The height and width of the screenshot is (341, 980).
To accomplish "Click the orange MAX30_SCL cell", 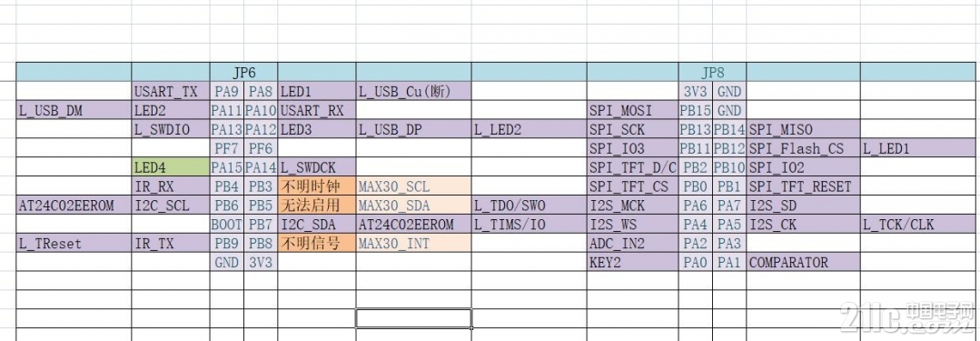I will click(x=414, y=186).
